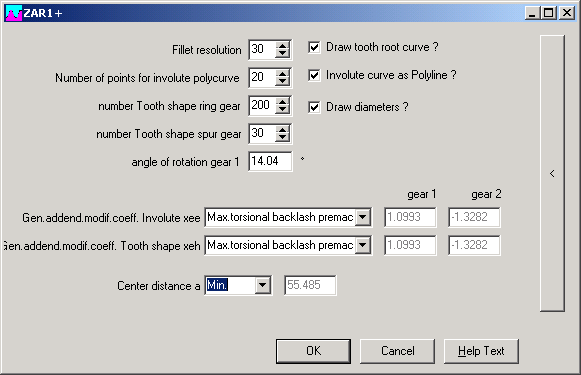This screenshot has height=375, width=581.
Task: Increase Fillet resolution with up arrow
Action: pos(283,46)
